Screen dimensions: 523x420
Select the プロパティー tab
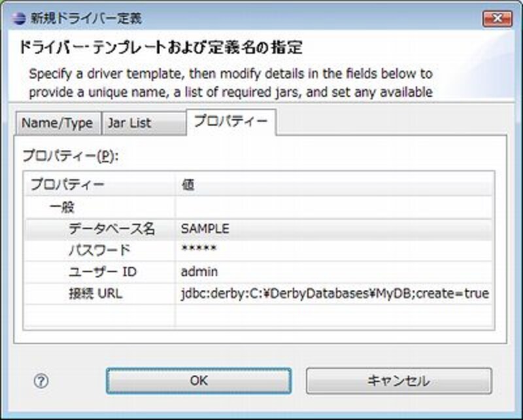[x=231, y=122]
